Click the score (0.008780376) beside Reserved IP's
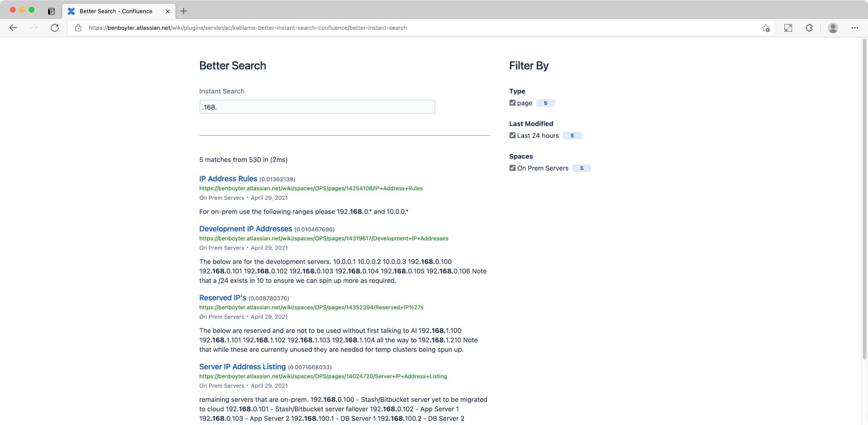868x425 pixels. (269, 298)
